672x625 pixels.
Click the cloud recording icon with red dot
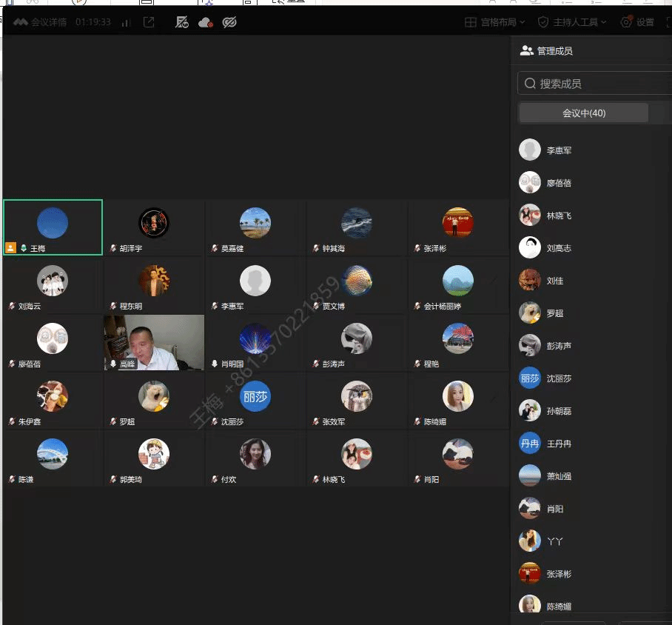206,22
